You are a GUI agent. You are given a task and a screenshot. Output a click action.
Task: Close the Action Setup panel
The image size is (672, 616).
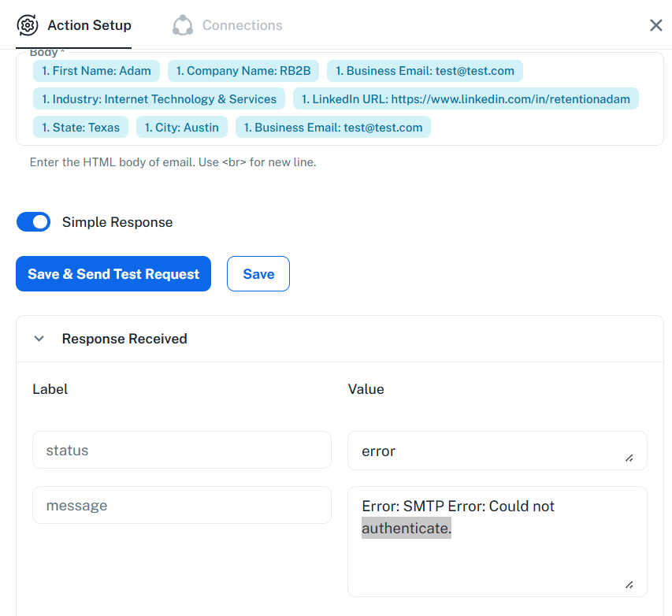[x=655, y=25]
